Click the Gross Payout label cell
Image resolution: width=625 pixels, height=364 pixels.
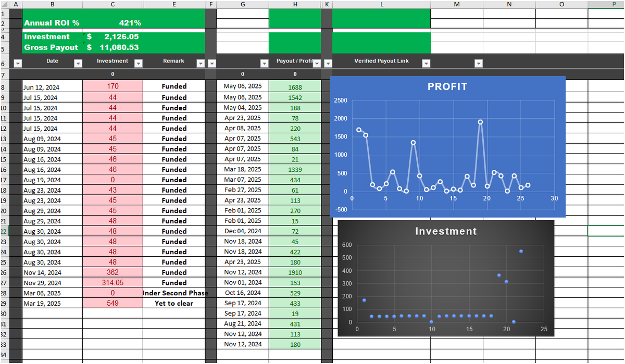(x=52, y=47)
